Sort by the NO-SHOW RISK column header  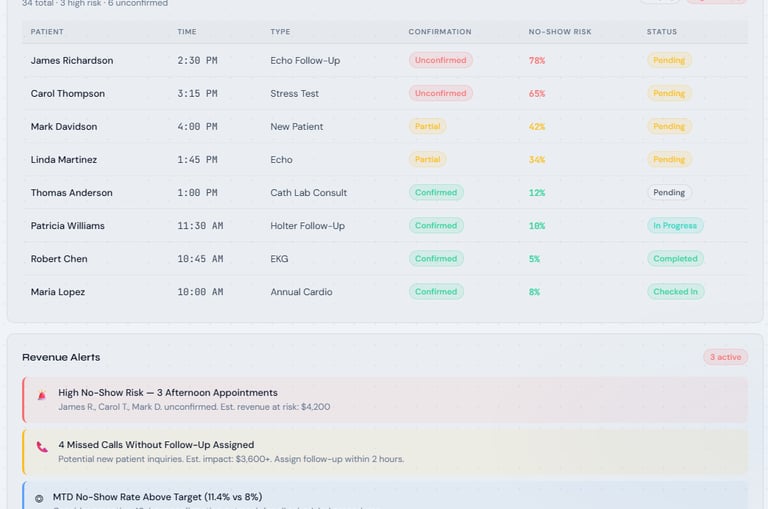(560, 32)
